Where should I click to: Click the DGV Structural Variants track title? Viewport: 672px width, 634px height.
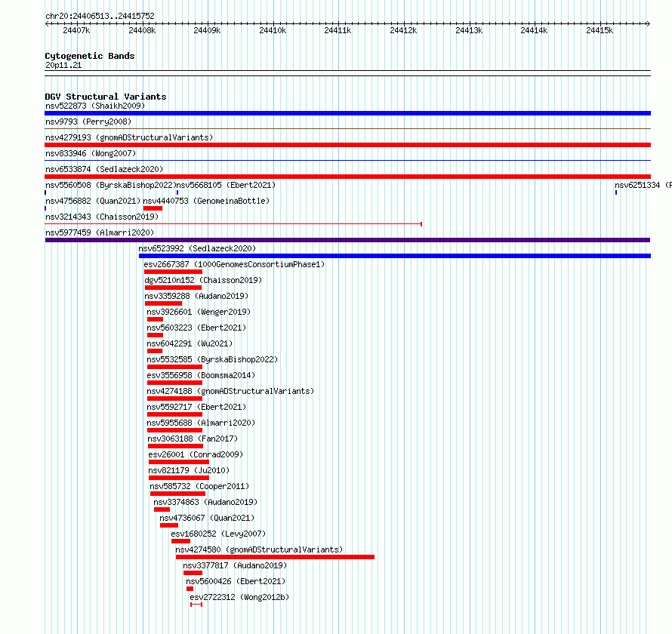click(106, 97)
